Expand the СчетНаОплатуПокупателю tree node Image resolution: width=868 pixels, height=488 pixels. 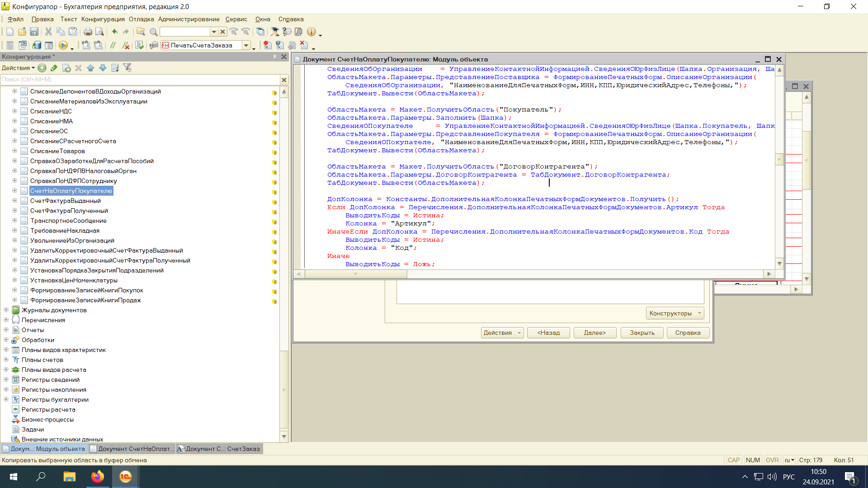tap(14, 191)
